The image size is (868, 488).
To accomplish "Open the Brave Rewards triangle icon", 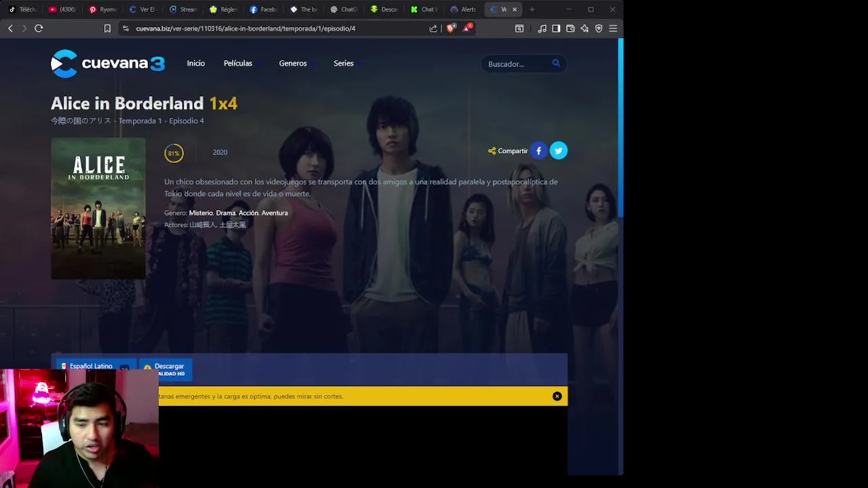I will [467, 28].
